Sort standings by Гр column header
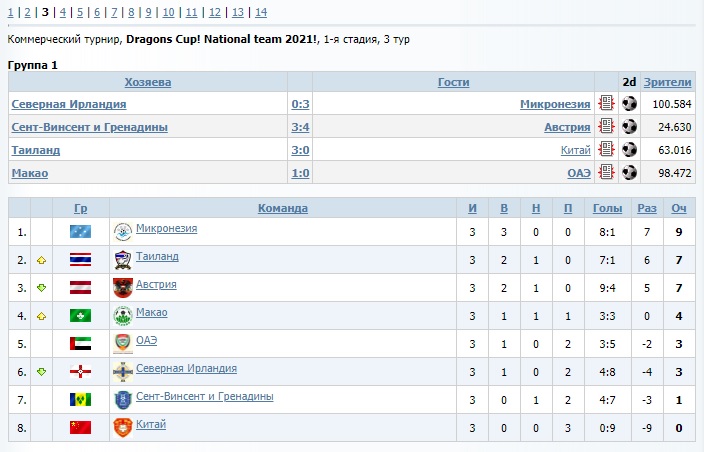 pyautogui.click(x=80, y=208)
